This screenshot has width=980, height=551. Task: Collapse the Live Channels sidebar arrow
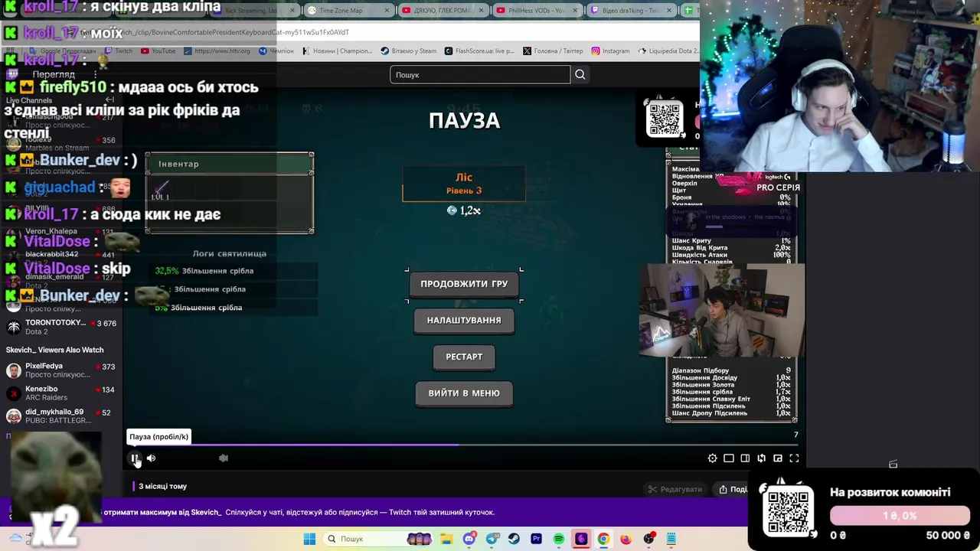(x=109, y=100)
